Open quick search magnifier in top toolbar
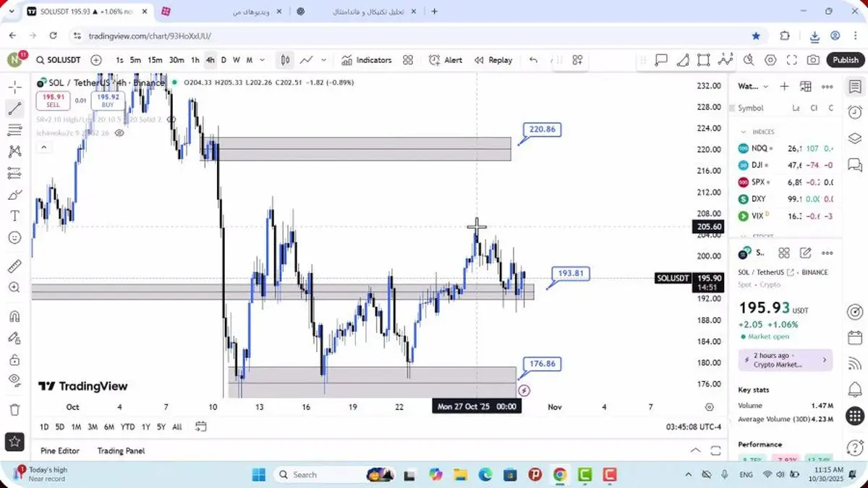This screenshot has width=868, height=488. click(749, 60)
